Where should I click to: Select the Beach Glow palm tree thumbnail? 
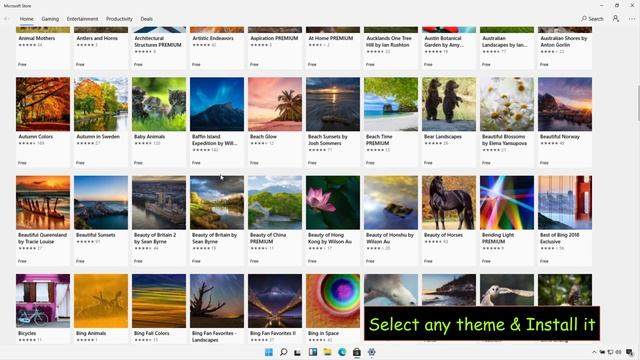pyautogui.click(x=275, y=104)
